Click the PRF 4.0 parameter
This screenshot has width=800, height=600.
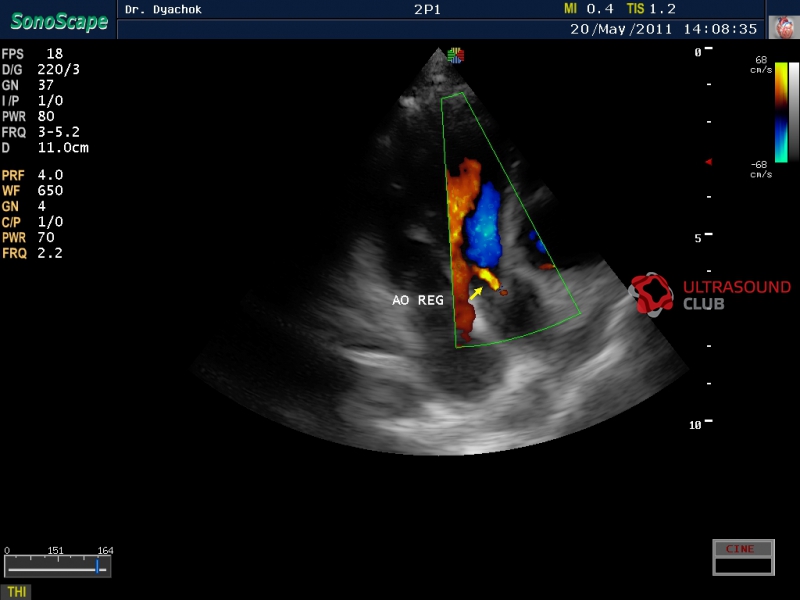point(32,176)
